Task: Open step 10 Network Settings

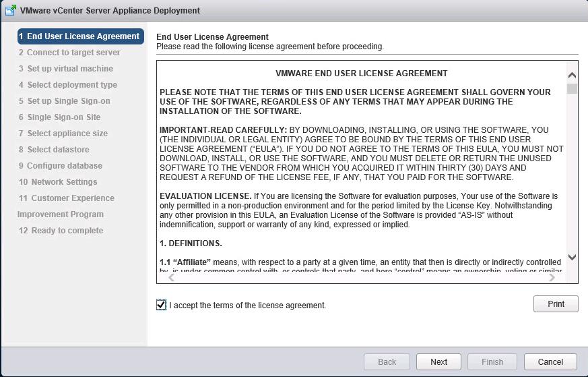Action: click(x=58, y=182)
